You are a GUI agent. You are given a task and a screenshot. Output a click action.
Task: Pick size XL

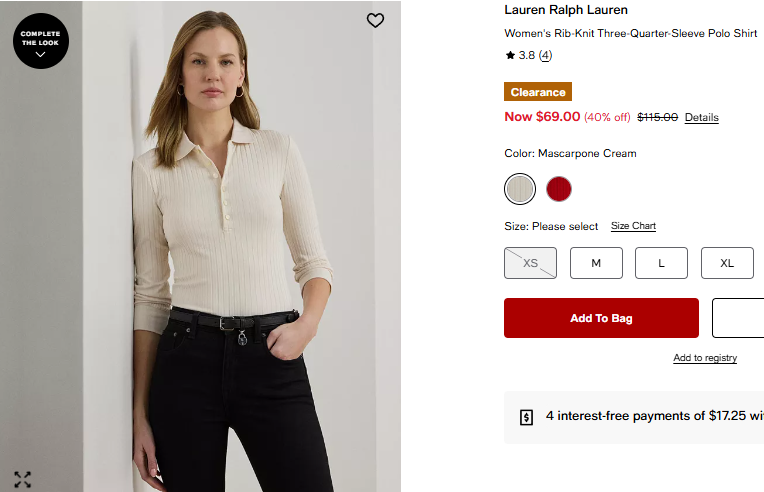[x=727, y=263]
